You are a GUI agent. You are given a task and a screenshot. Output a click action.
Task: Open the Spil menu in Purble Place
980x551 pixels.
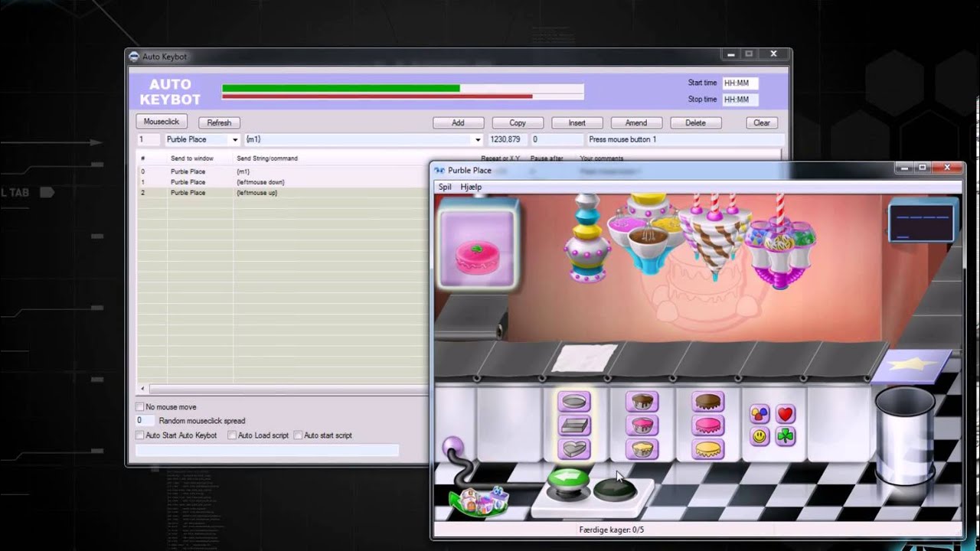click(445, 187)
